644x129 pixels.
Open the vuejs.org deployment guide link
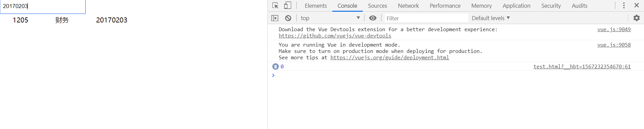(x=389, y=58)
